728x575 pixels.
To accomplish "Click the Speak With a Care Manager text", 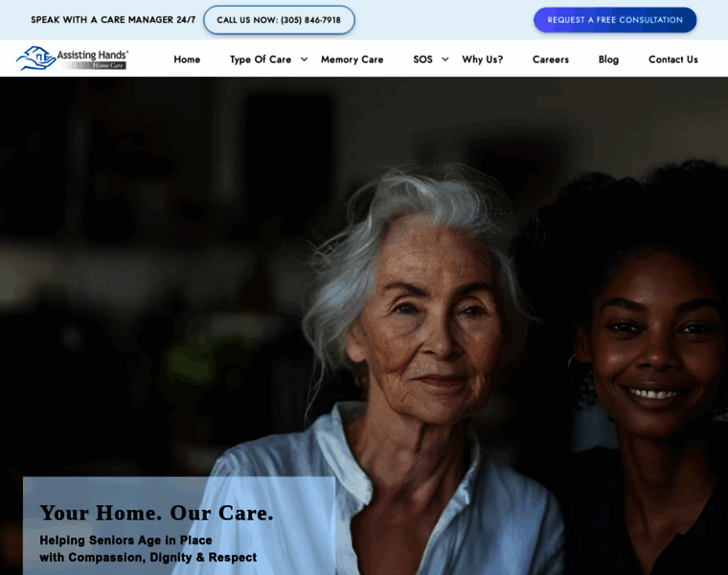I will coord(113,20).
